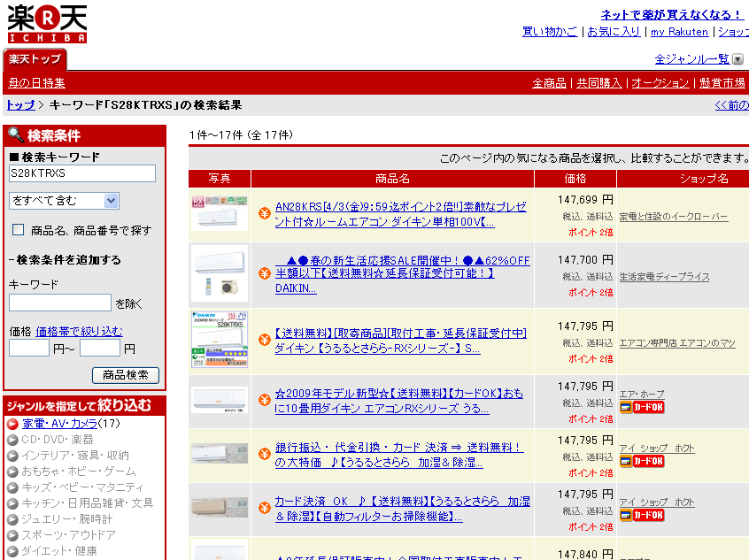Click the yen icon beside the AN28KRS listing
The image size is (749, 560).
pyautogui.click(x=264, y=213)
